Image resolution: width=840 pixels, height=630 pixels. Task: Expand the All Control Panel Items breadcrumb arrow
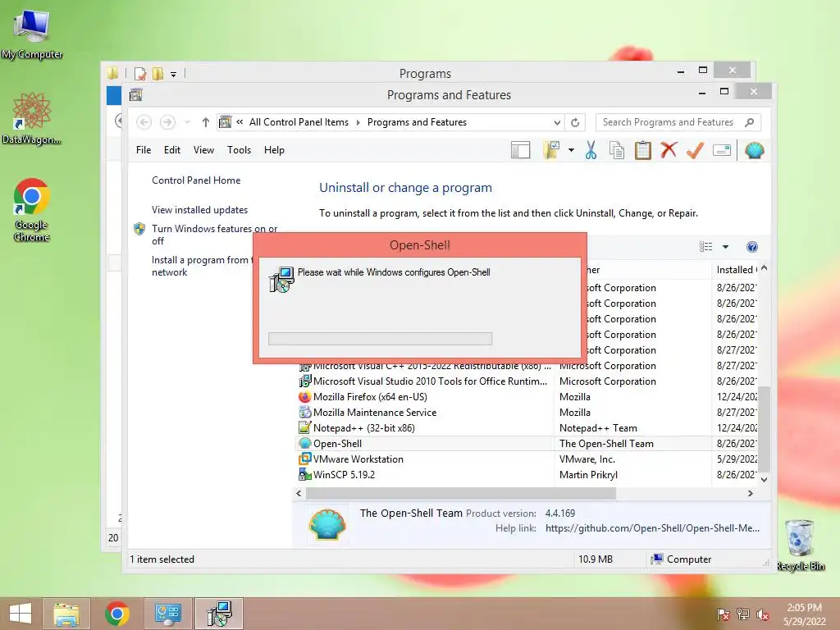coord(358,123)
